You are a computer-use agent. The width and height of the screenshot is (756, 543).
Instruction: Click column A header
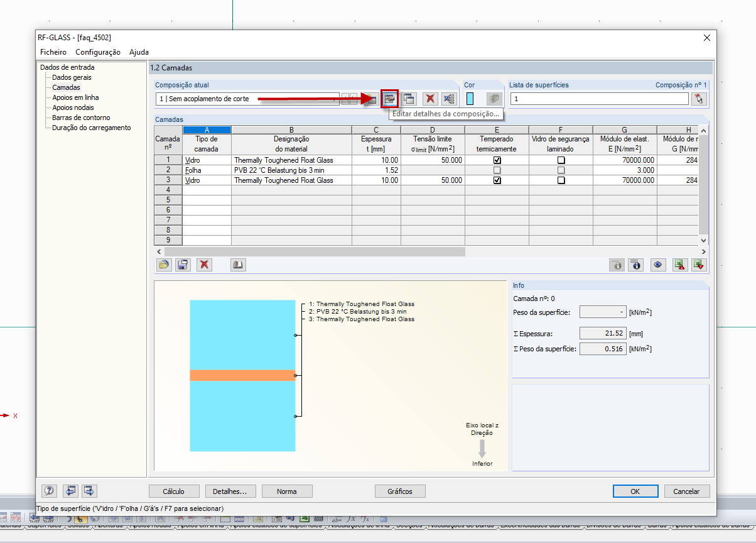pyautogui.click(x=207, y=129)
